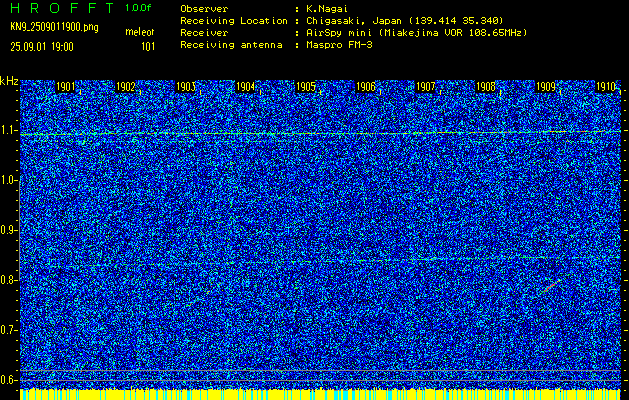Select the file name KN9_2509011900.png
This screenshot has width=629, height=400.
pyautogui.click(x=54, y=28)
